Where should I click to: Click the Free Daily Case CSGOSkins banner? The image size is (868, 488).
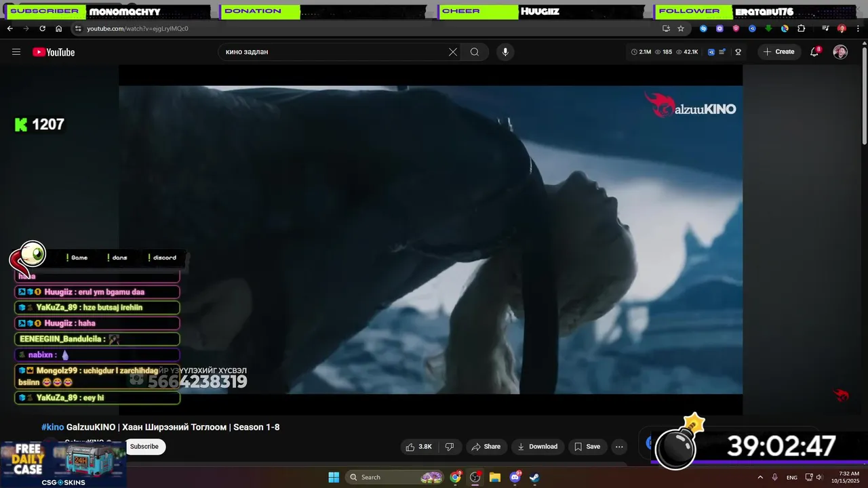[64, 464]
